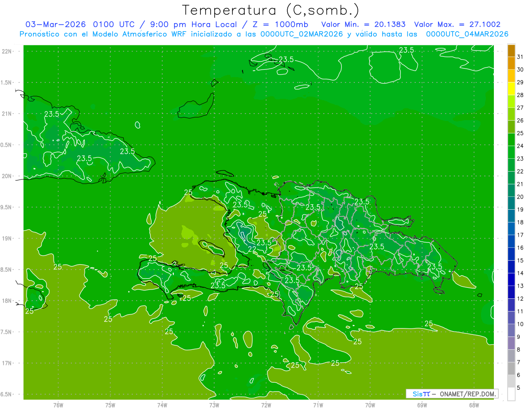Click the "71W" longitude axis label

click(318, 405)
